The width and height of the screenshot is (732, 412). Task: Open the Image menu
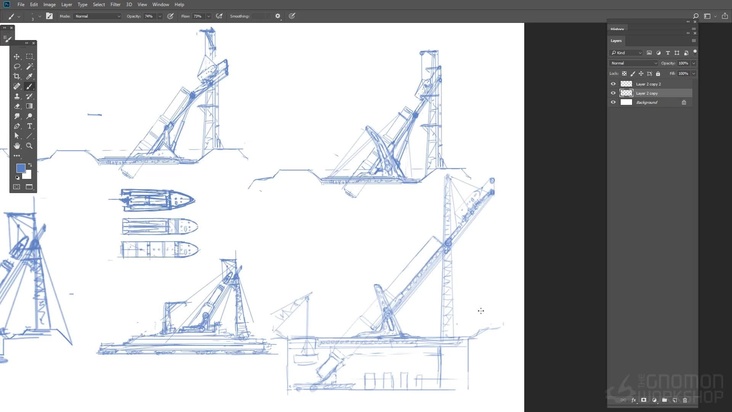[49, 5]
